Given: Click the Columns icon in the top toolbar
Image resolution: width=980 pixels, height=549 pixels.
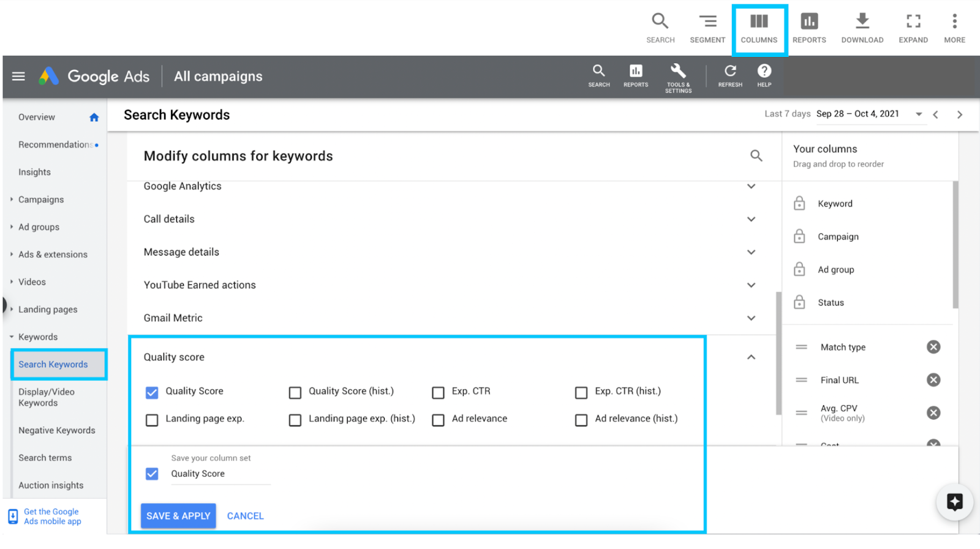Looking at the screenshot, I should (758, 22).
